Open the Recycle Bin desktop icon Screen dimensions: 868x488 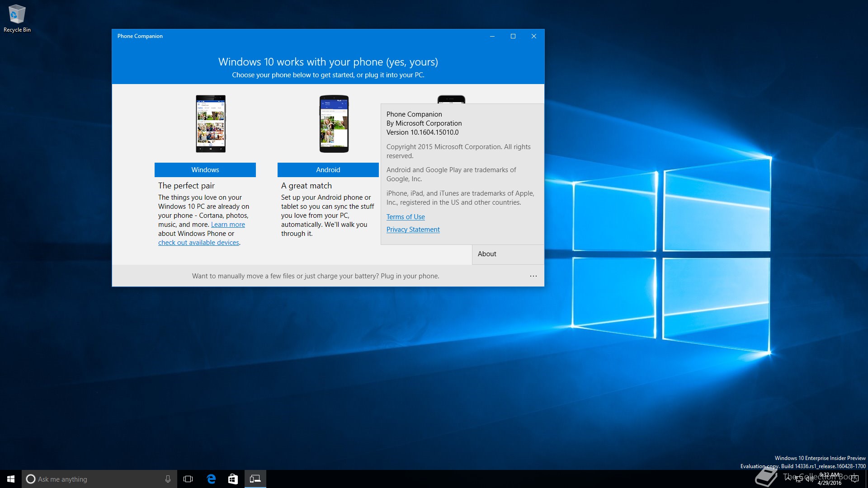17,19
